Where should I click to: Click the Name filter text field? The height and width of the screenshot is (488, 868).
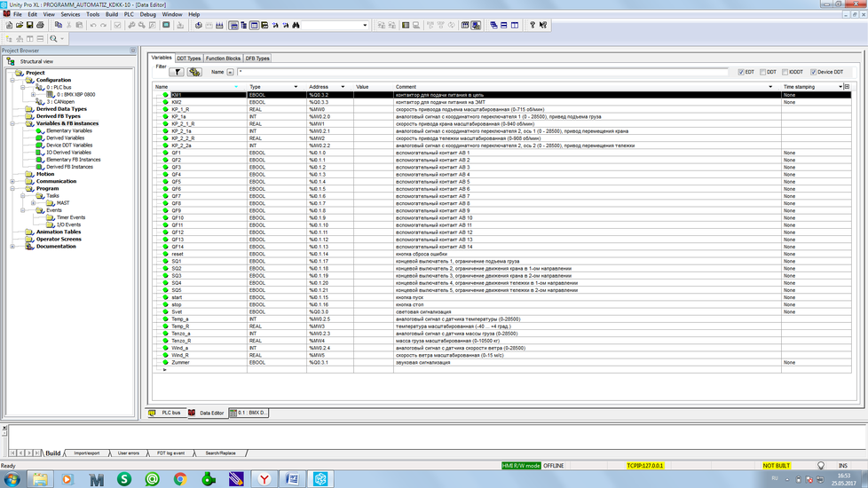pyautogui.click(x=482, y=72)
